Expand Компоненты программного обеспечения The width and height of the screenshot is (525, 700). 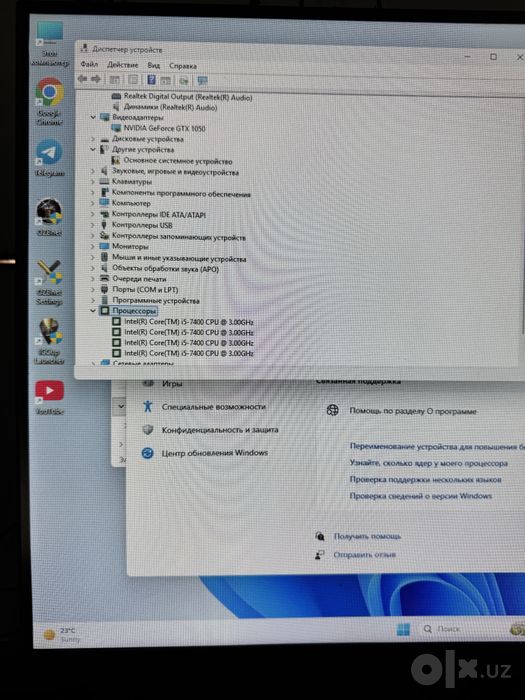[x=93, y=192]
